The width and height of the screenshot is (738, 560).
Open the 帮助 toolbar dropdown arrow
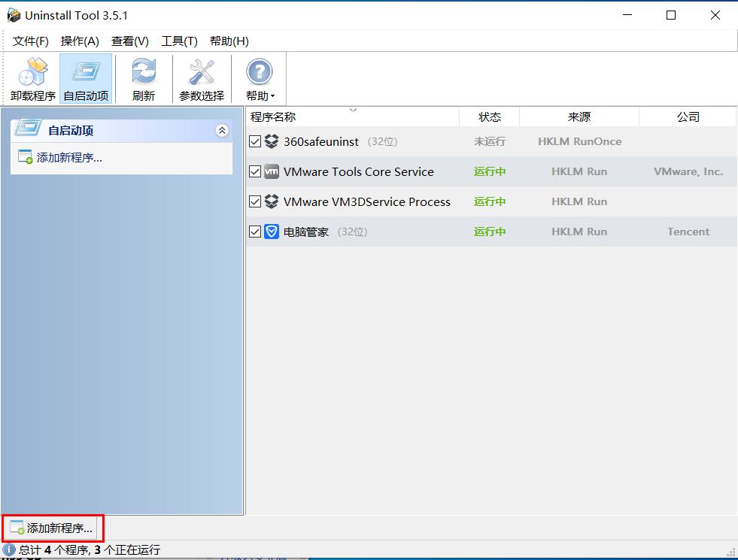[x=272, y=96]
